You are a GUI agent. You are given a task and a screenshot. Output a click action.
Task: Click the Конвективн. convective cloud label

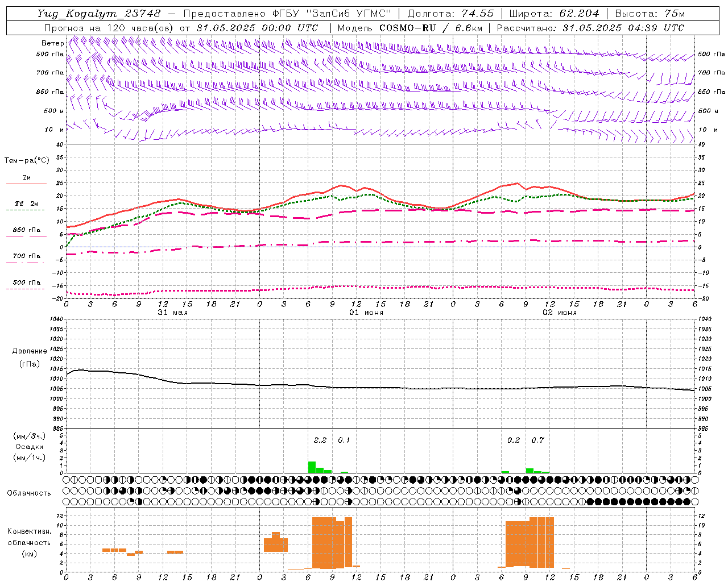coord(30,531)
